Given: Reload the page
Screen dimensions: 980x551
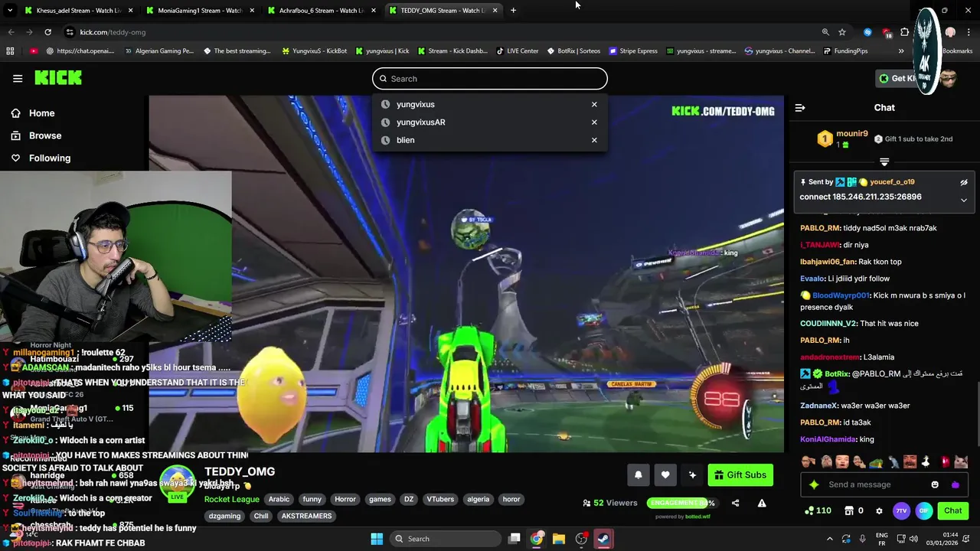Looking at the screenshot, I should (x=47, y=32).
